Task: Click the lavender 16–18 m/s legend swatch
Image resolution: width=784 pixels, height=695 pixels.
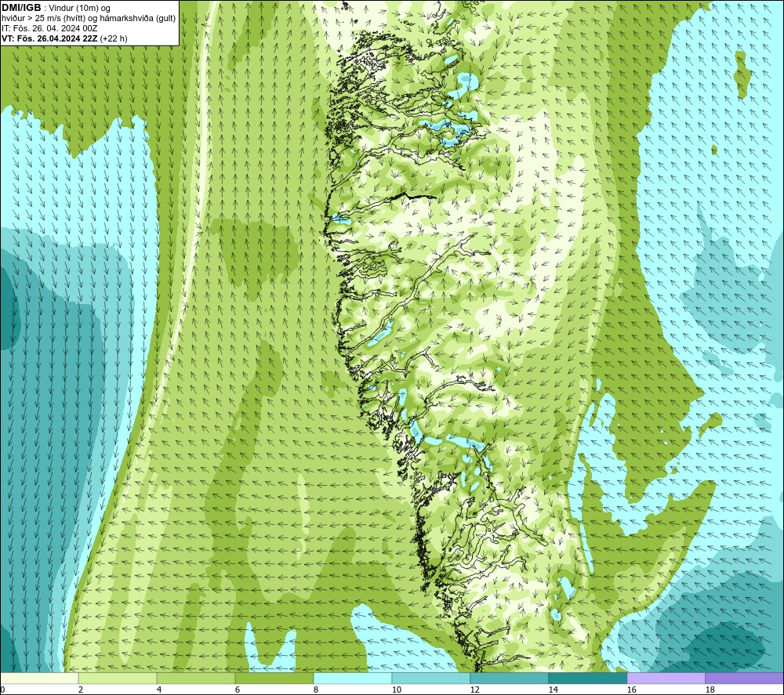Action: click(666, 678)
